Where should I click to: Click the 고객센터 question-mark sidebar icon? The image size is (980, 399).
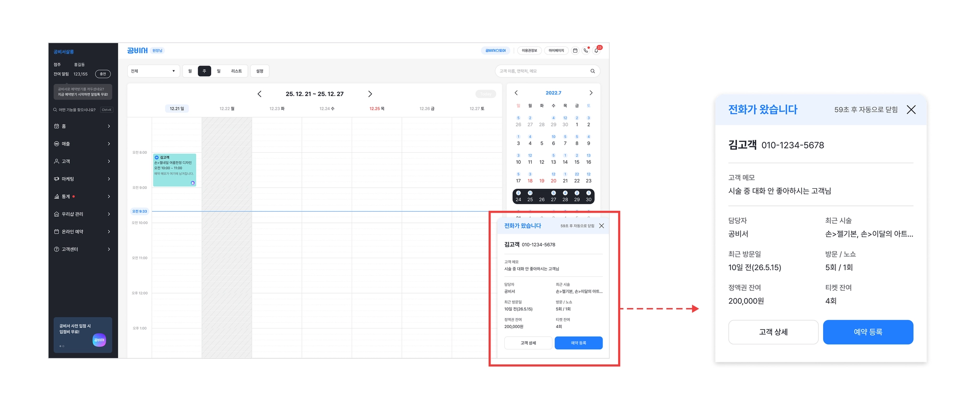(56, 249)
